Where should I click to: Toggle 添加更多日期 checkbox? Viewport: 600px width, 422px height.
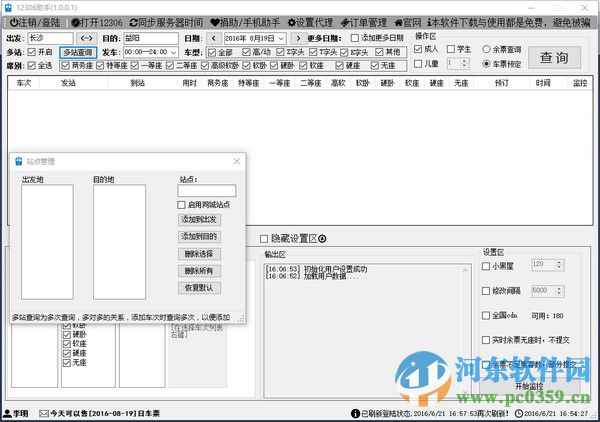pos(355,38)
